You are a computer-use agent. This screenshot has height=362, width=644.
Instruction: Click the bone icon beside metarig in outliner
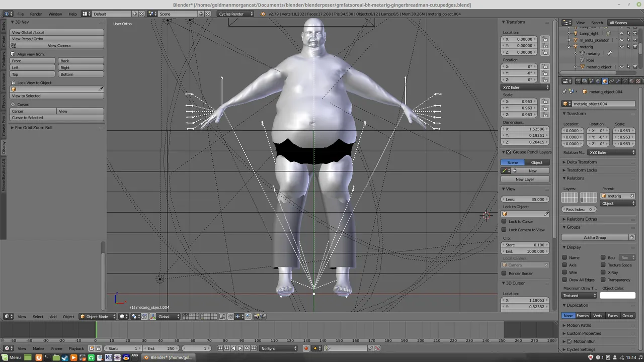(609, 53)
